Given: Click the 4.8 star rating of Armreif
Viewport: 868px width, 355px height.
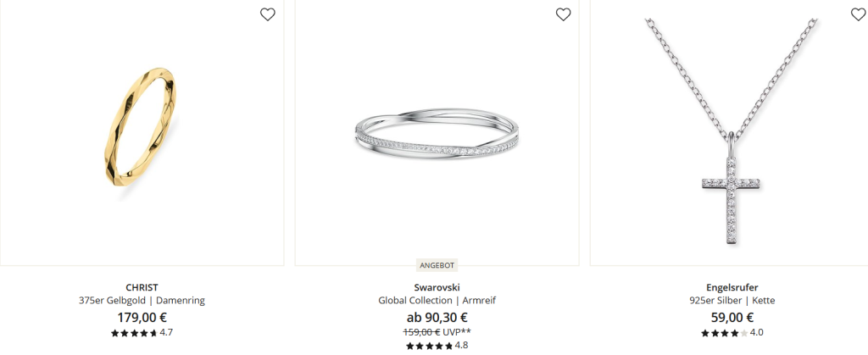Looking at the screenshot, I should (x=437, y=346).
